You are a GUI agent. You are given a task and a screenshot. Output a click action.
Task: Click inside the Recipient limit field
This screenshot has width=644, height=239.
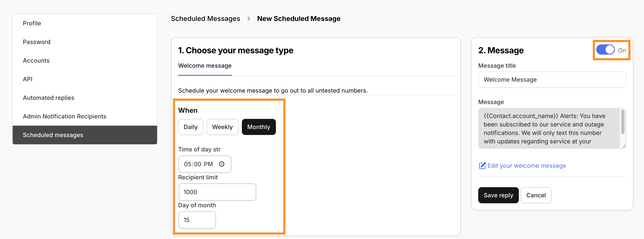(217, 192)
